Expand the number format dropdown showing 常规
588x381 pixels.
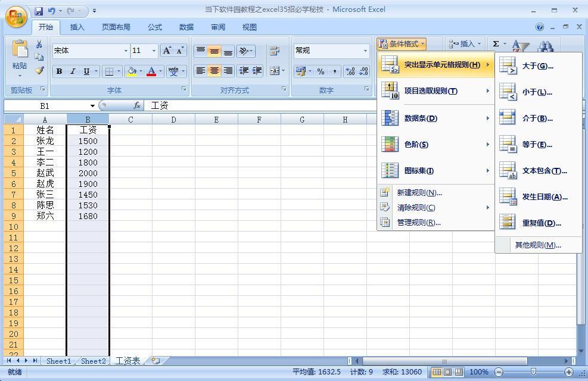point(365,51)
